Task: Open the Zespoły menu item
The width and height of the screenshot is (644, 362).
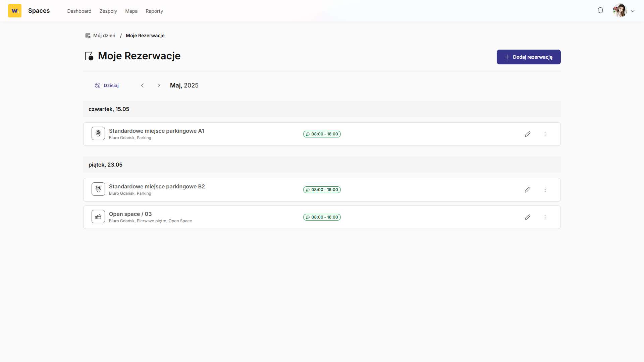Action: pos(108,11)
